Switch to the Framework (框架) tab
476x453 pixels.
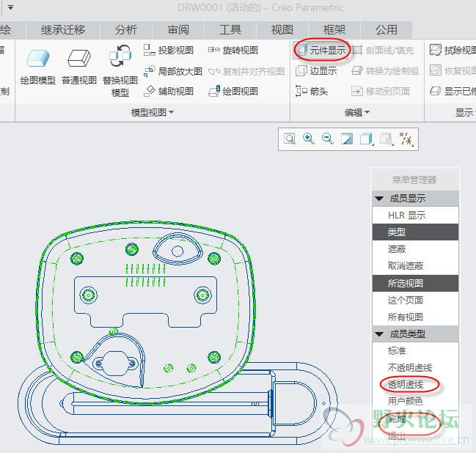[334, 30]
